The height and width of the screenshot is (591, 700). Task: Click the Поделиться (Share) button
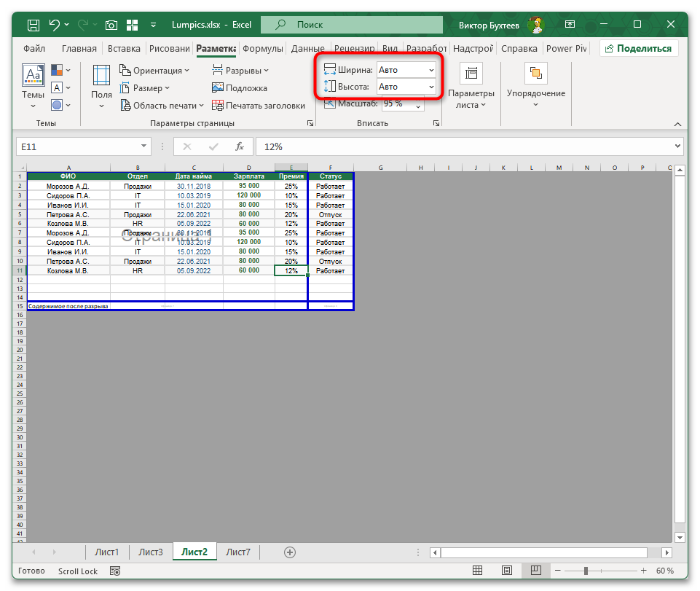click(x=639, y=49)
